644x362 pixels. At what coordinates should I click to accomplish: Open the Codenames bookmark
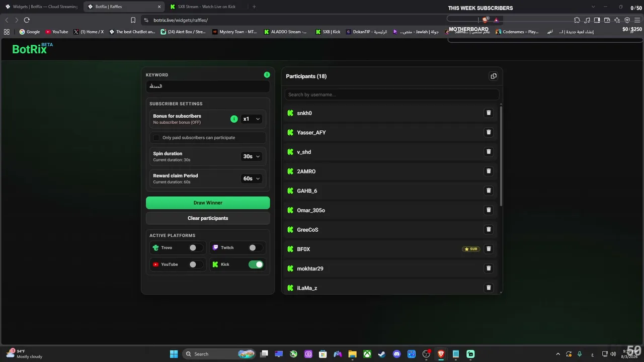point(517,32)
